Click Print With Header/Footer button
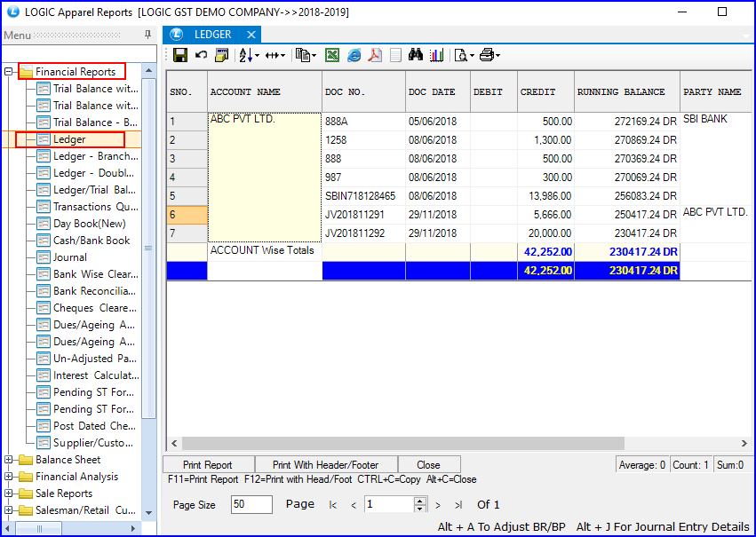This screenshot has width=756, height=537. pyautogui.click(x=325, y=465)
